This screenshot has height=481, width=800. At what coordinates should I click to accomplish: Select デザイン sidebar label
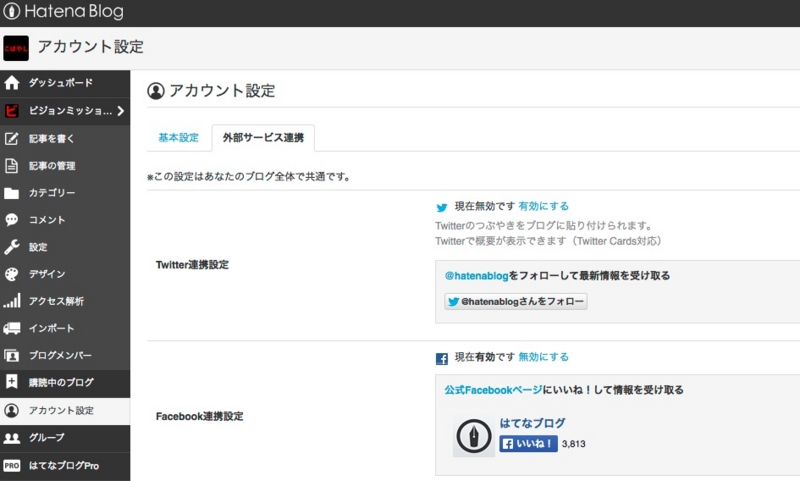[x=47, y=274]
